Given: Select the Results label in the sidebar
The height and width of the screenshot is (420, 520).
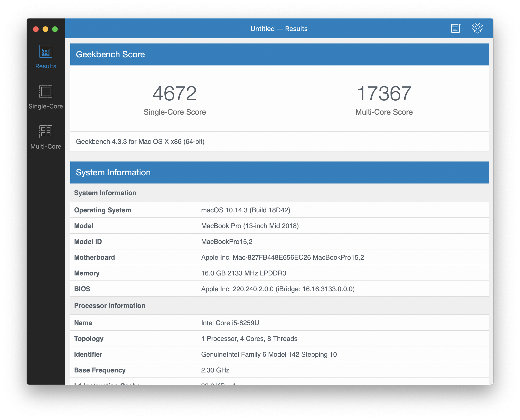Looking at the screenshot, I should pyautogui.click(x=46, y=66).
